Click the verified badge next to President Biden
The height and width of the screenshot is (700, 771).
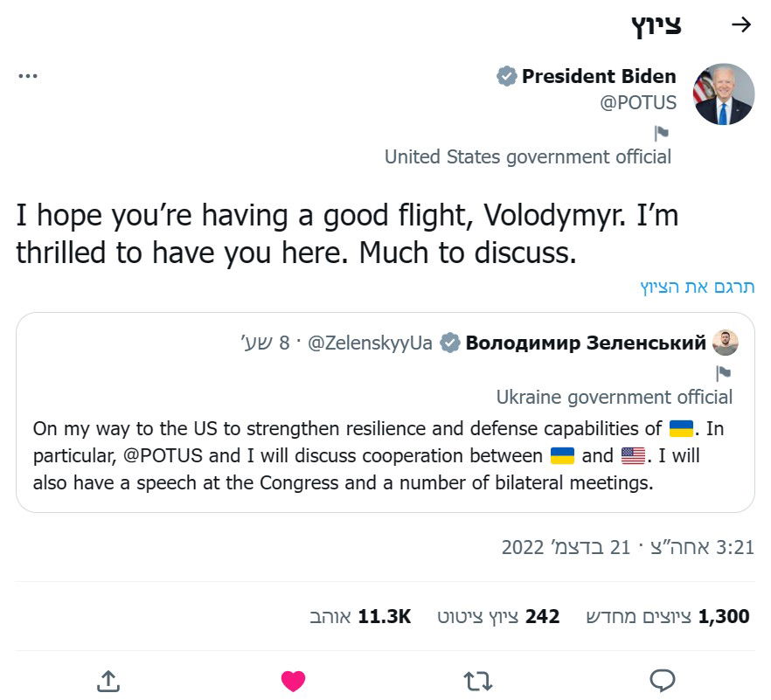click(507, 76)
